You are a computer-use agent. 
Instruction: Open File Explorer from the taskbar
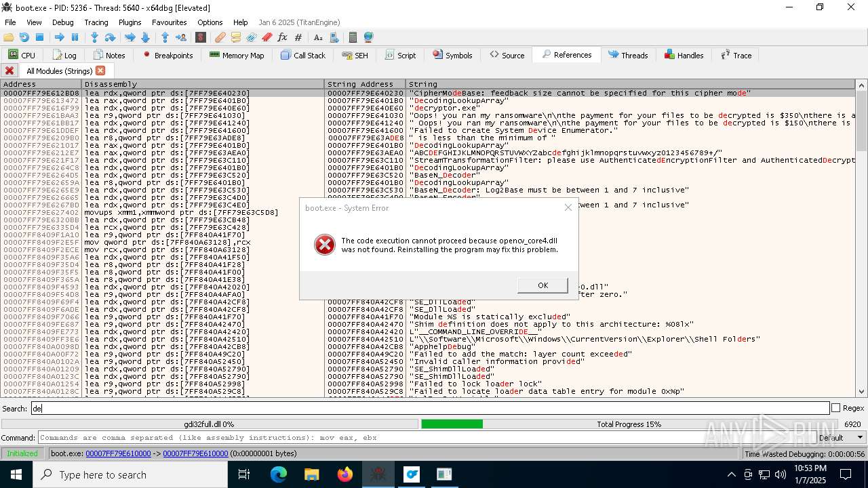click(x=312, y=474)
